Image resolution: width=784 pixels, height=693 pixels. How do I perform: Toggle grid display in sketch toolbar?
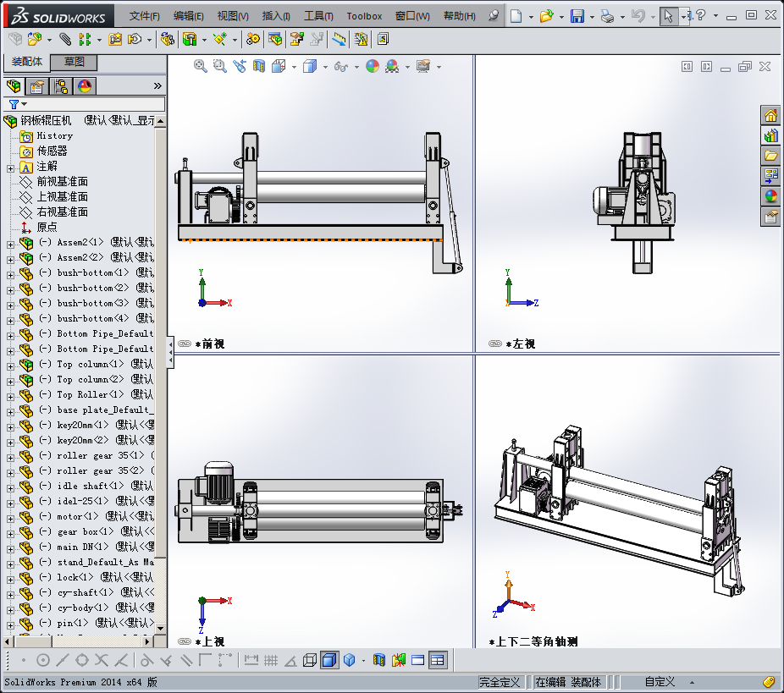pyautogui.click(x=270, y=660)
